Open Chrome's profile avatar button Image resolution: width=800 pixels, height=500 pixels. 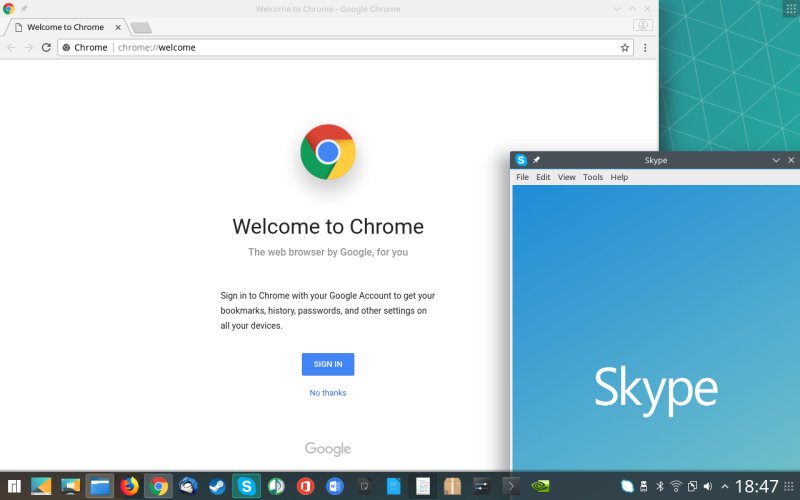point(643,25)
